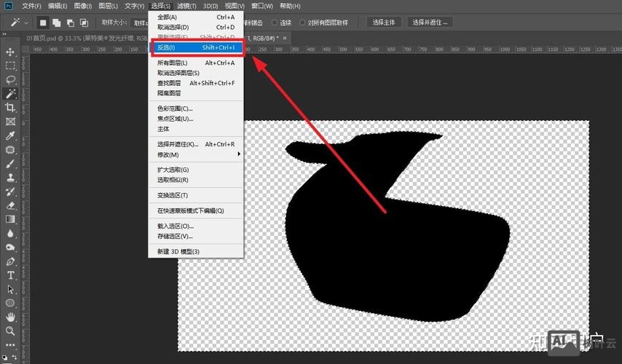Select the Eraser tool
Image resolution: width=622 pixels, height=364 pixels.
tap(10, 205)
